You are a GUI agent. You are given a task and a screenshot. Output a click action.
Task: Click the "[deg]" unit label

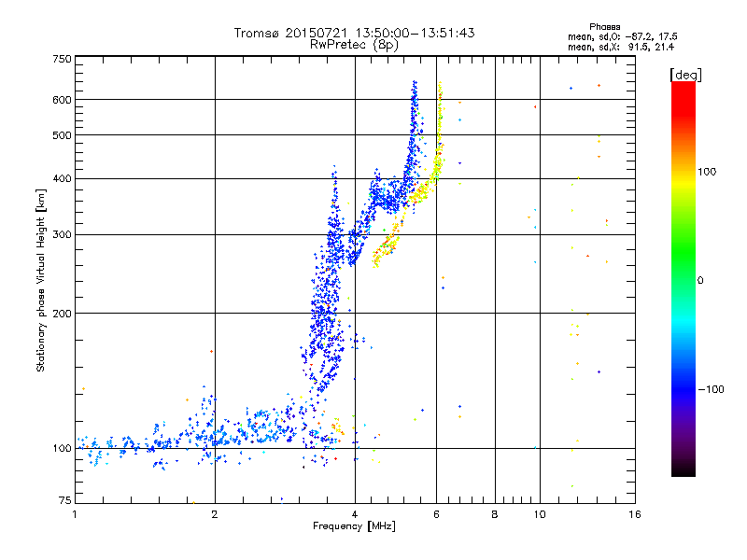(685, 75)
